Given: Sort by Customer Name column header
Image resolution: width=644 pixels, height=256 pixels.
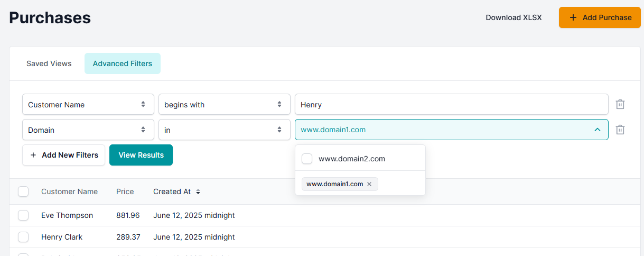Looking at the screenshot, I should point(69,191).
